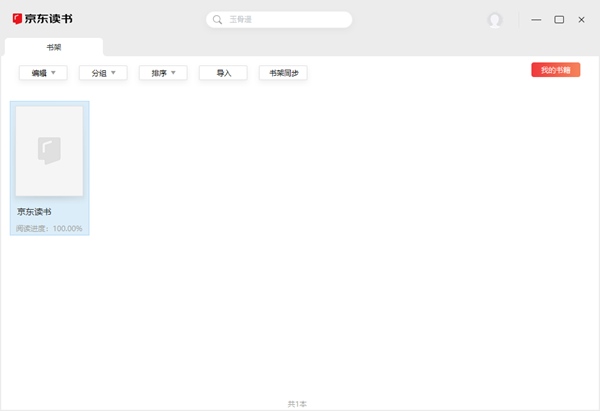Select the 京东读书 book title text
This screenshot has width=600, height=411.
pos(34,212)
